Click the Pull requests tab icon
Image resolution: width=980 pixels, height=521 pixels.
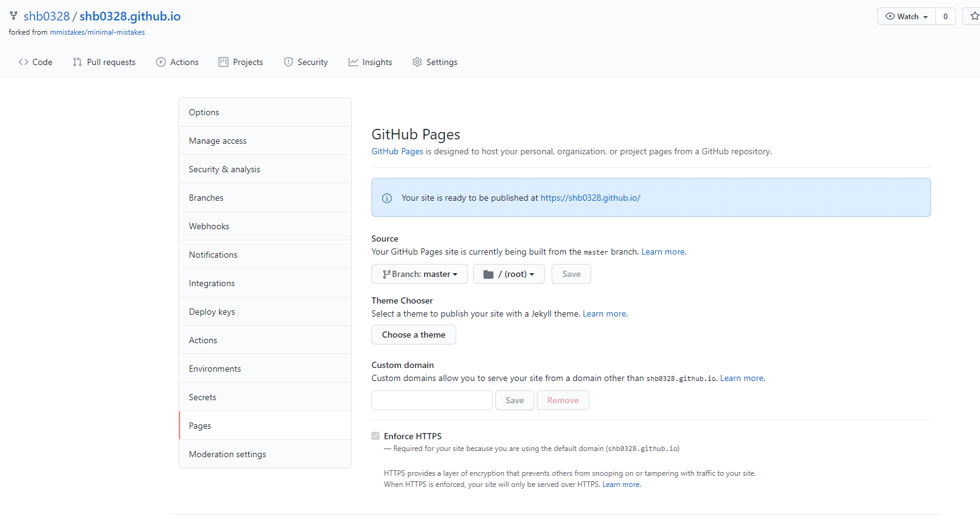point(77,62)
